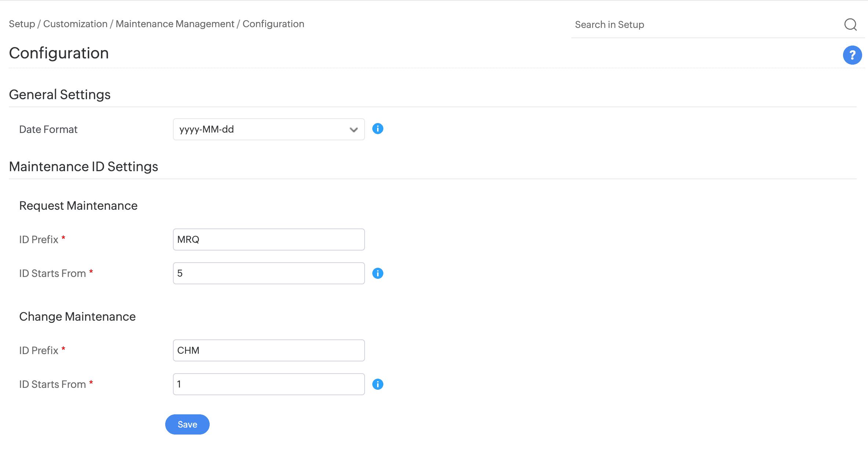Click info icon next to Change ID Starts From

pos(377,384)
